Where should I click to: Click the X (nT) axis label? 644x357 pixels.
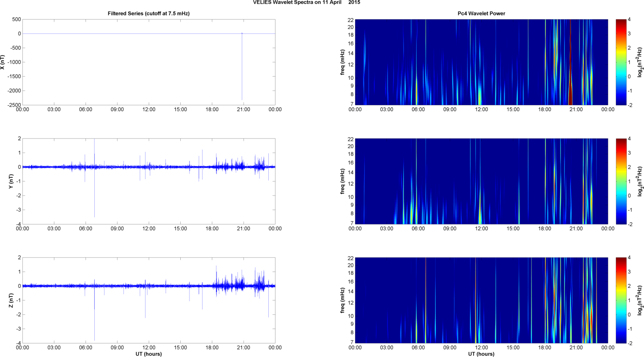(3, 62)
